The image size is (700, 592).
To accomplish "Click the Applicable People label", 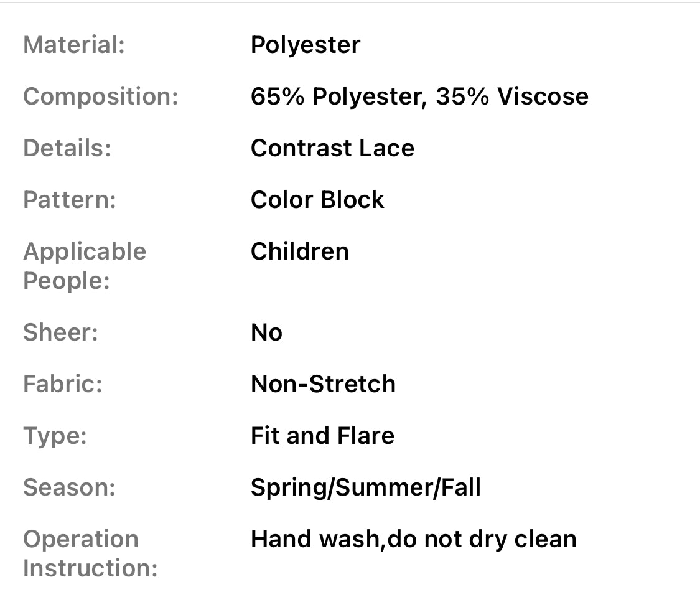I will (x=84, y=266).
